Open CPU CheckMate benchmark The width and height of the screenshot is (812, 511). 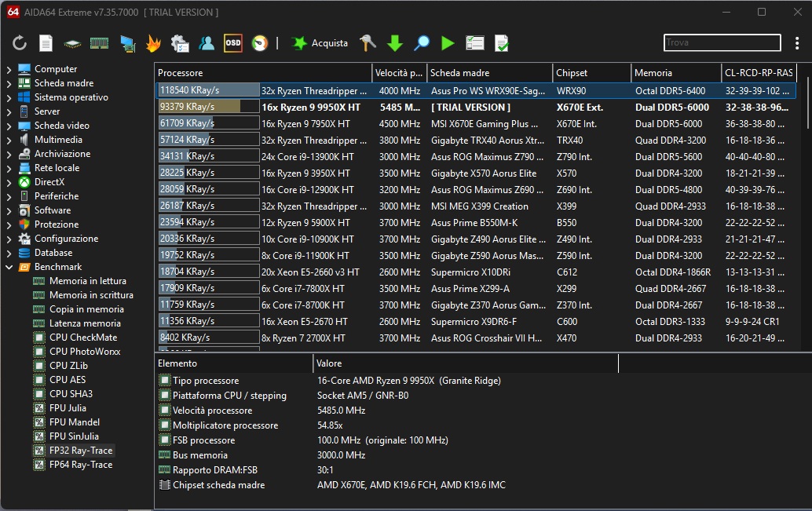tap(83, 337)
